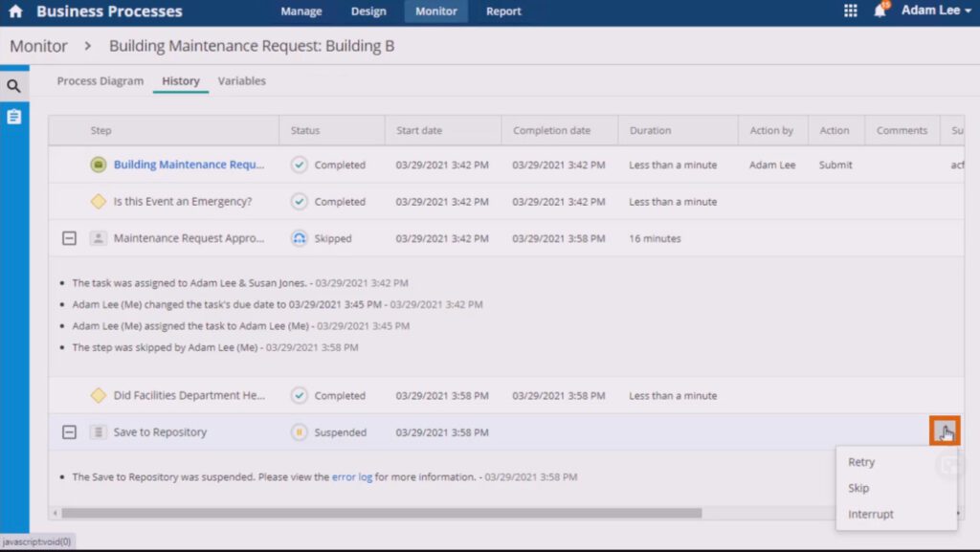Sort by the Action by column header
This screenshot has height=552, width=980.
(x=772, y=130)
